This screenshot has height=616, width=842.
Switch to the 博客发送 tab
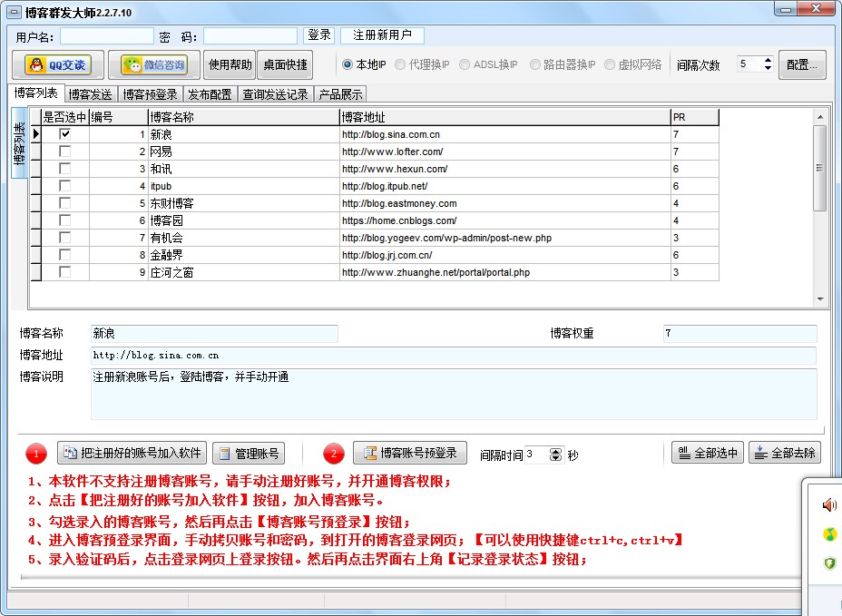point(91,94)
